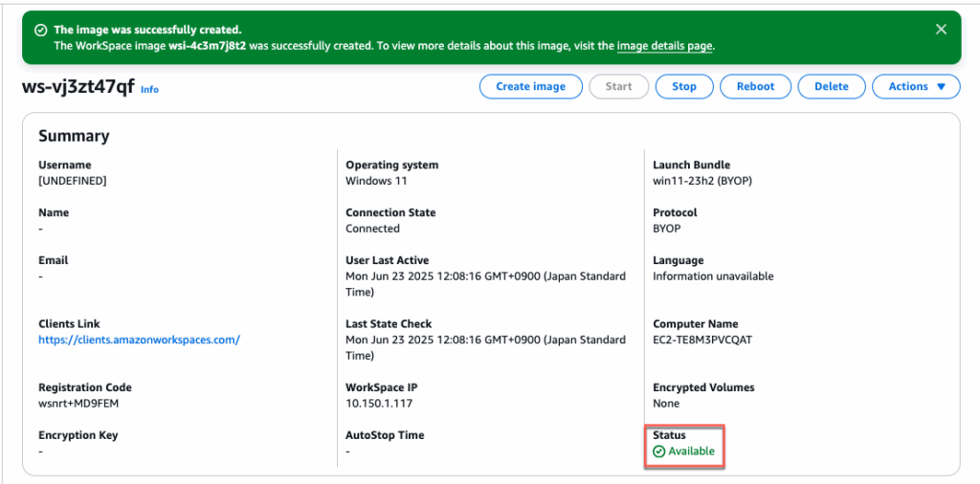Click the workspace ID ws-vj3zt47qf heading
This screenshot has width=980, height=484.
point(78,87)
